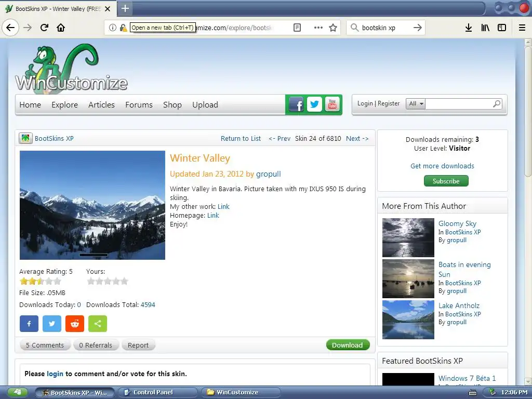Click the Register link
This screenshot has width=532, height=399.
pyautogui.click(x=389, y=103)
